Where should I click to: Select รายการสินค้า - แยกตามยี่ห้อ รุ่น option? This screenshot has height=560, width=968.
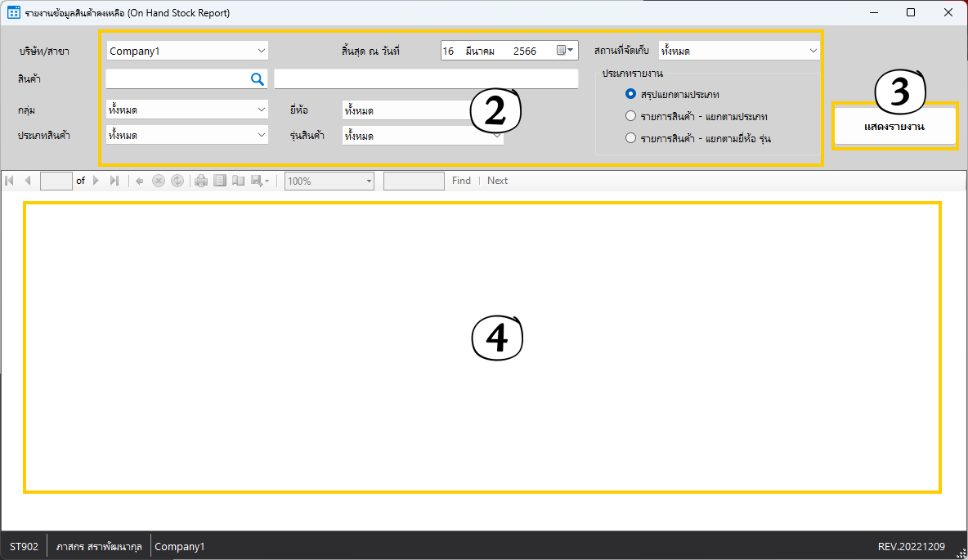pyautogui.click(x=630, y=138)
